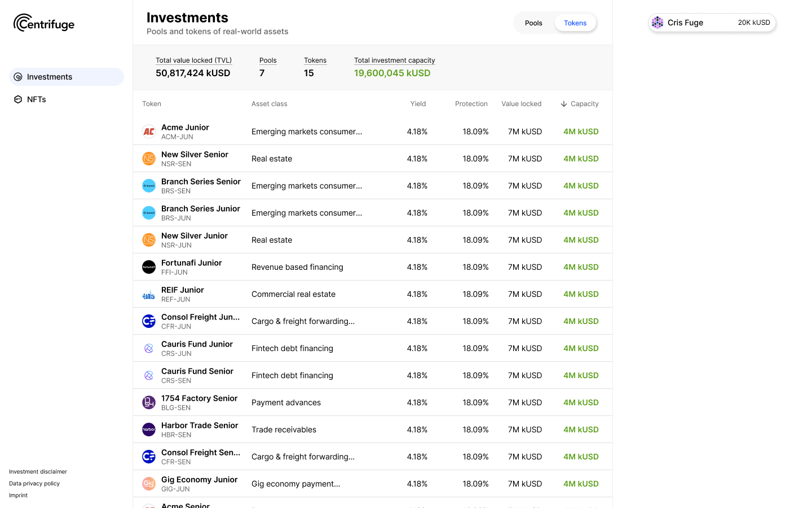Go to NFTs in the sidebar
This screenshot has height=508, width=812.
(37, 99)
